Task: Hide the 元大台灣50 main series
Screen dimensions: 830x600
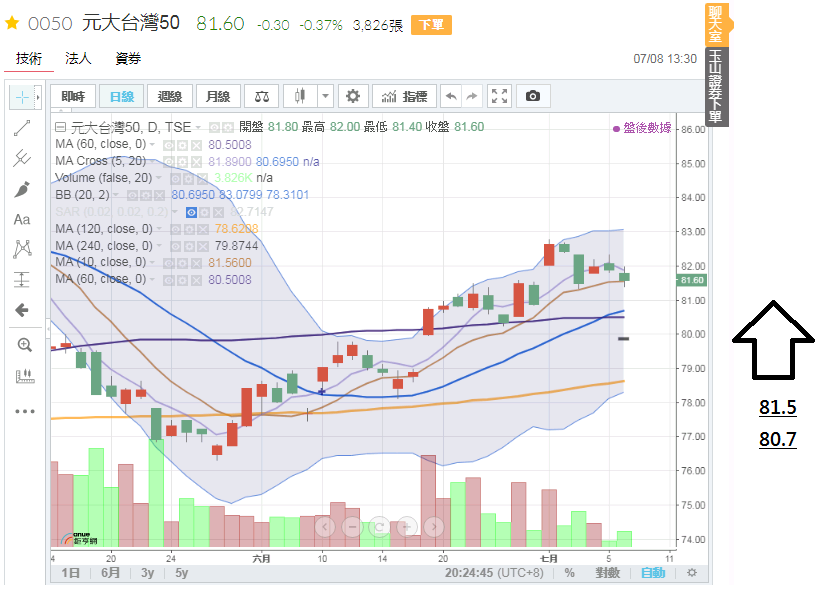Action: [214, 128]
